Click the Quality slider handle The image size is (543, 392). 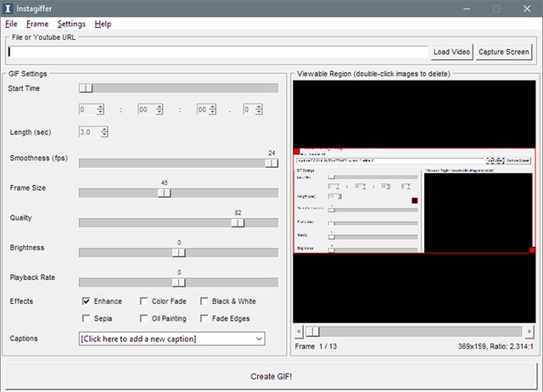[238, 222]
